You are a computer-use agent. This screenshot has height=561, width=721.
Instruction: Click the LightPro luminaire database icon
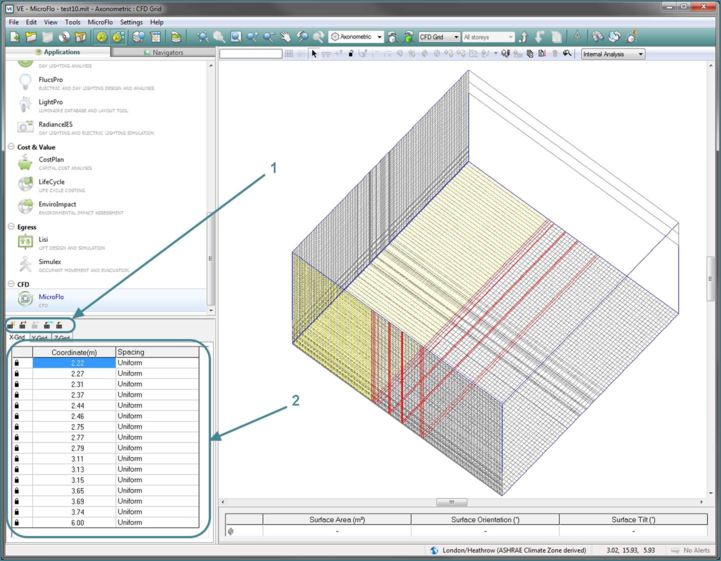tap(25, 103)
